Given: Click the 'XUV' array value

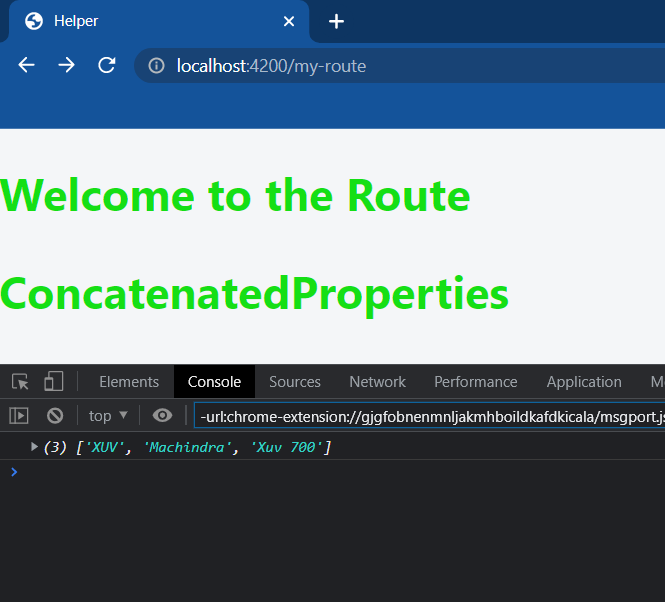Looking at the screenshot, I should (x=105, y=447).
